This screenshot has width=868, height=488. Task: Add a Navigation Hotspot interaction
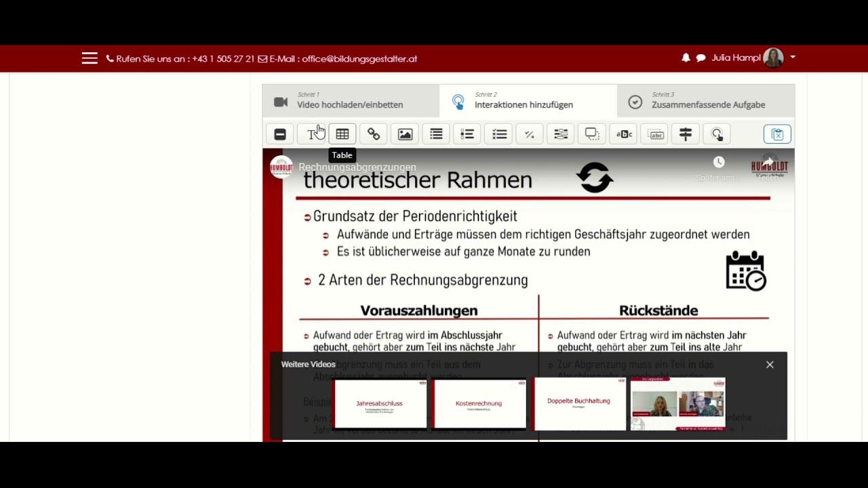[x=717, y=134]
